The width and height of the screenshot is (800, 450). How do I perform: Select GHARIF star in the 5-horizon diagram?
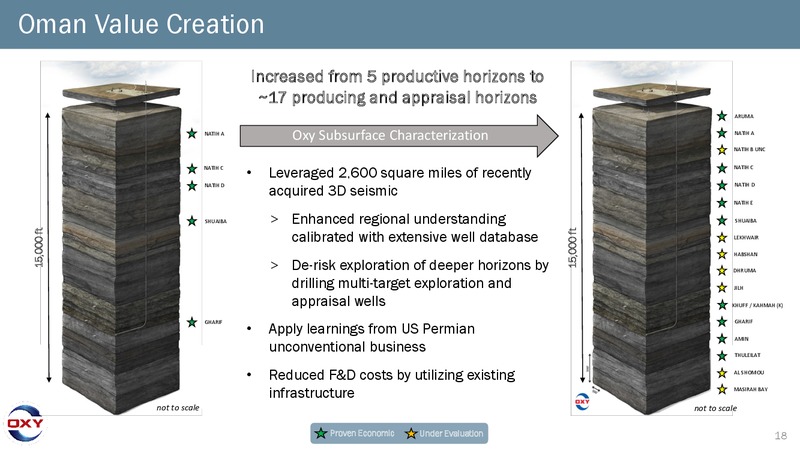(192, 322)
